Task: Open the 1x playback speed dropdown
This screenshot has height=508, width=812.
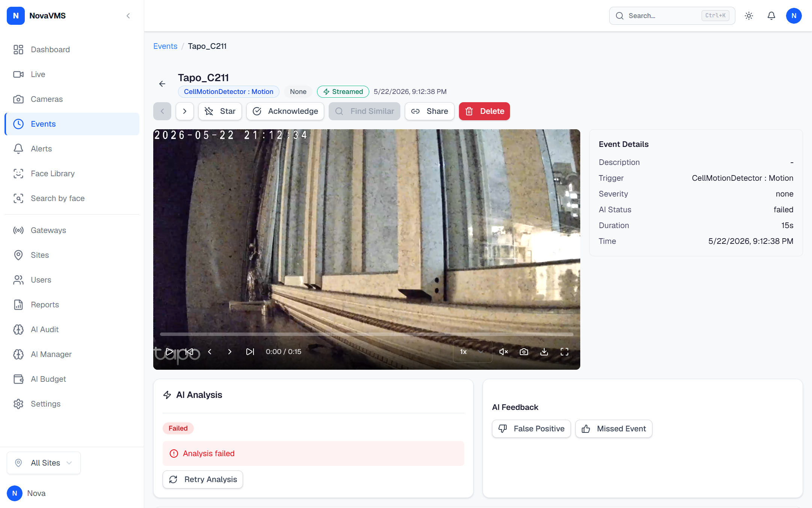Action: point(472,352)
